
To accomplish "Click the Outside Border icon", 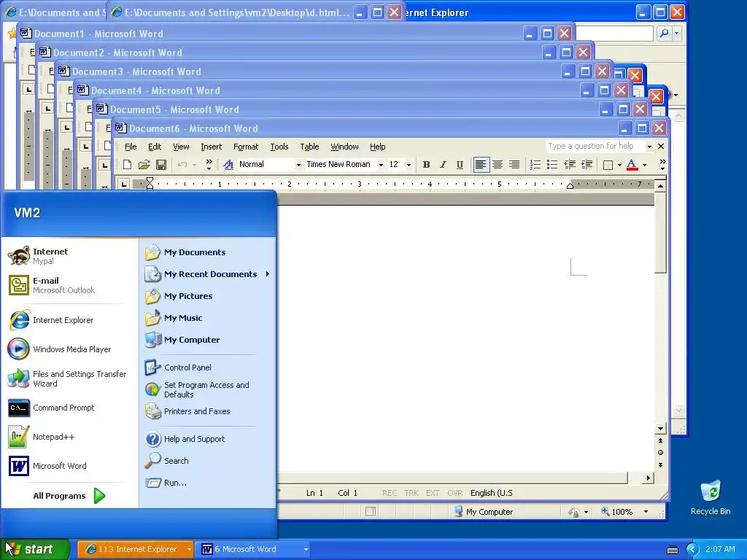I will [x=608, y=165].
